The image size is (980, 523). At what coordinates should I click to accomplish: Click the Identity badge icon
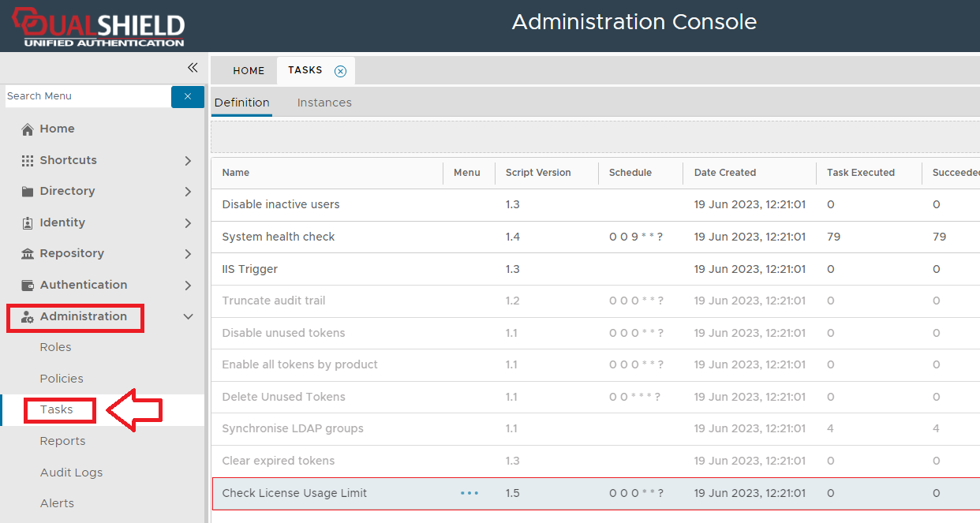click(28, 223)
